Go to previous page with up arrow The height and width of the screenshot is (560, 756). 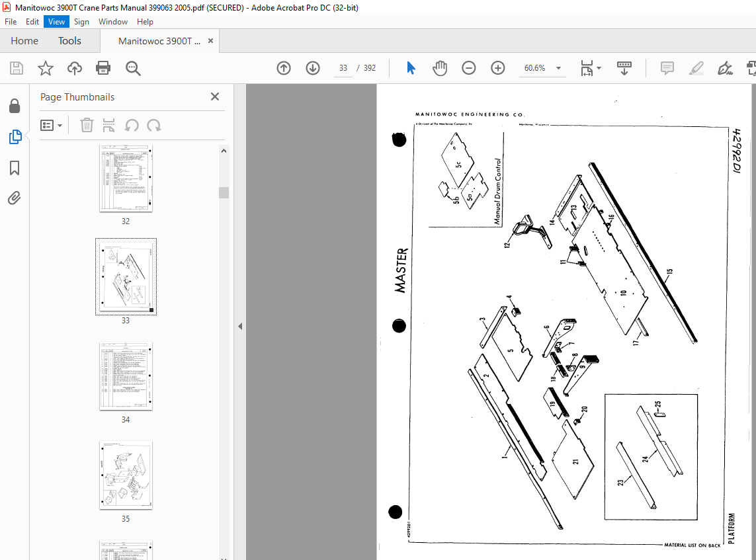click(x=284, y=68)
